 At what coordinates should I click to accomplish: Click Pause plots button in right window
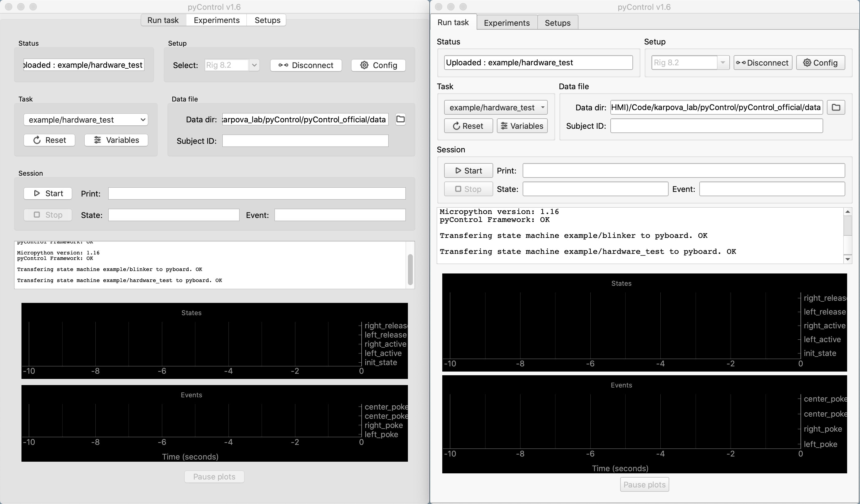tap(644, 485)
